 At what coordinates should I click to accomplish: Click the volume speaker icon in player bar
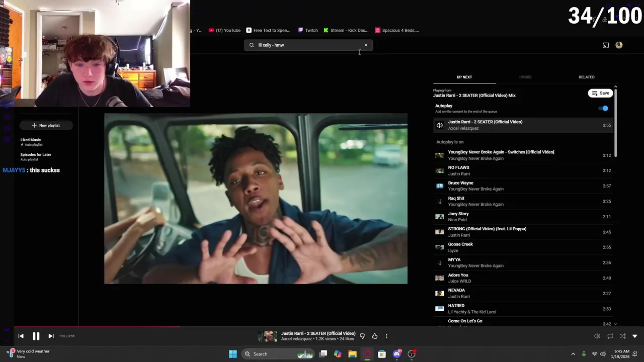click(x=597, y=336)
